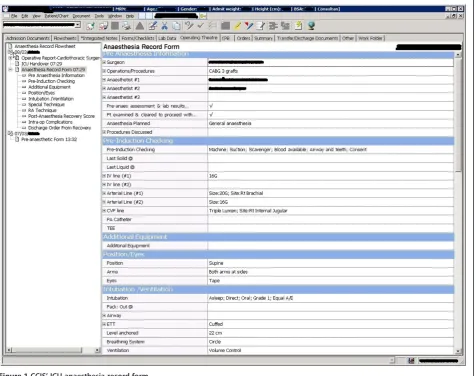Select Discharge Order From Recovery in the tree

[59, 128]
